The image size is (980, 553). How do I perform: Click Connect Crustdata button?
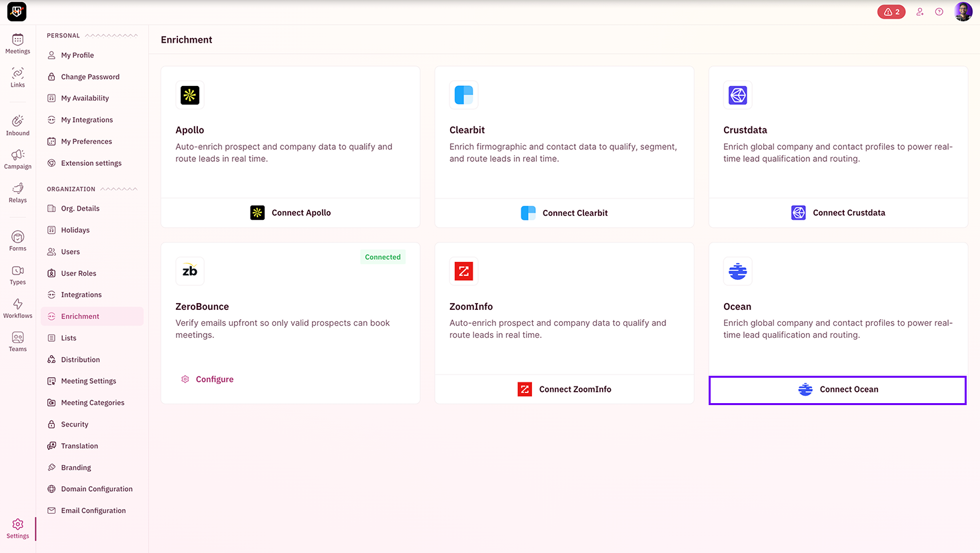(x=838, y=213)
